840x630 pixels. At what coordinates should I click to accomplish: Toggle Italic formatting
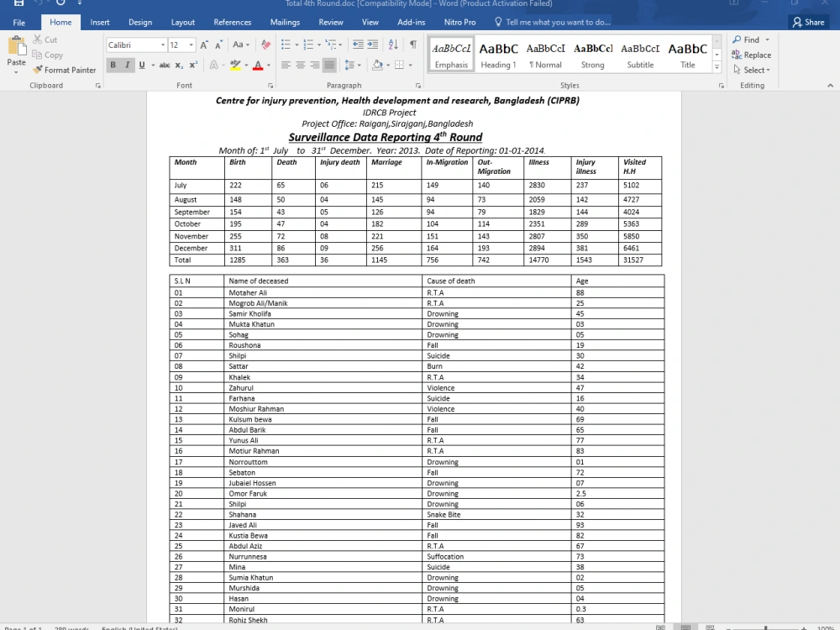[x=128, y=65]
